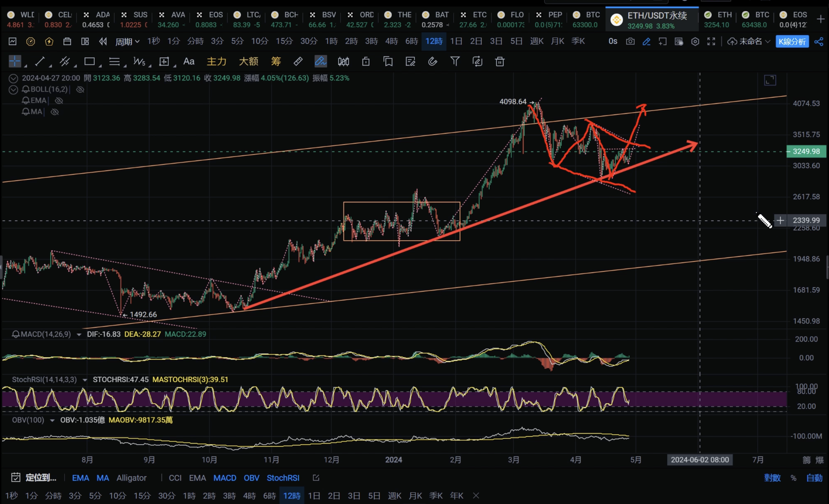The height and width of the screenshot is (504, 829).
Task: Click the Aa text annotation tool
Action: pos(189,61)
